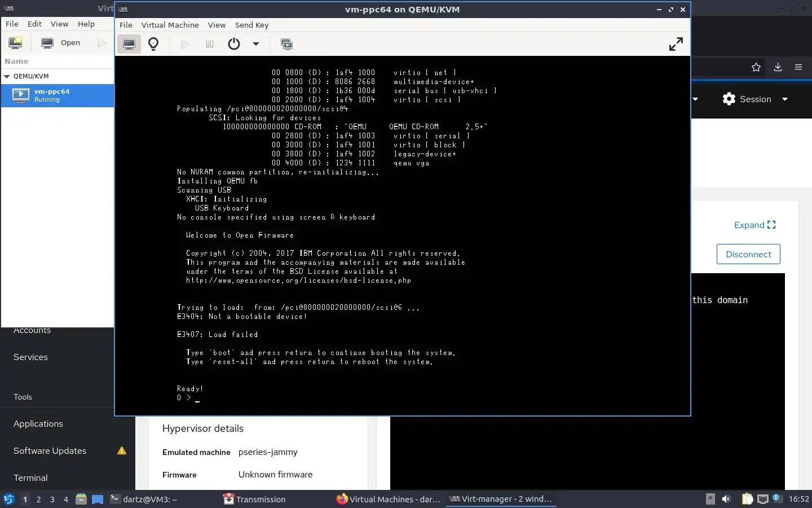Open the clipboard icon in system tray
The width and height of the screenshot is (812, 508).
747,499
